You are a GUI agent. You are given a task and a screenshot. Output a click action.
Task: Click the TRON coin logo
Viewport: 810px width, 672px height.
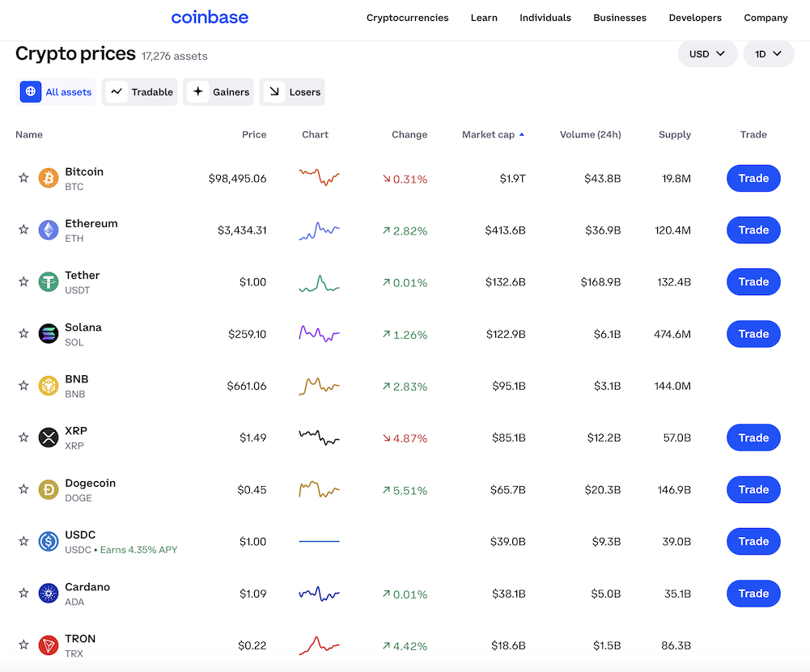point(49,645)
